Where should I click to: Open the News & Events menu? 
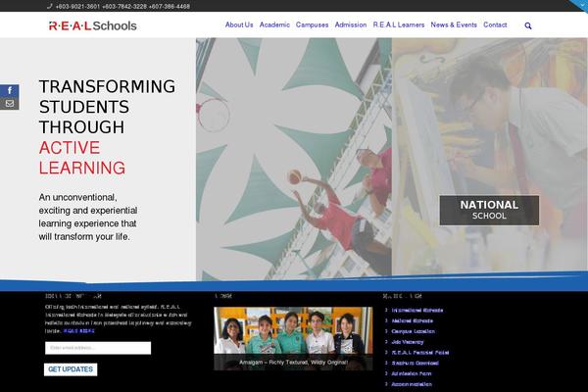(x=454, y=24)
